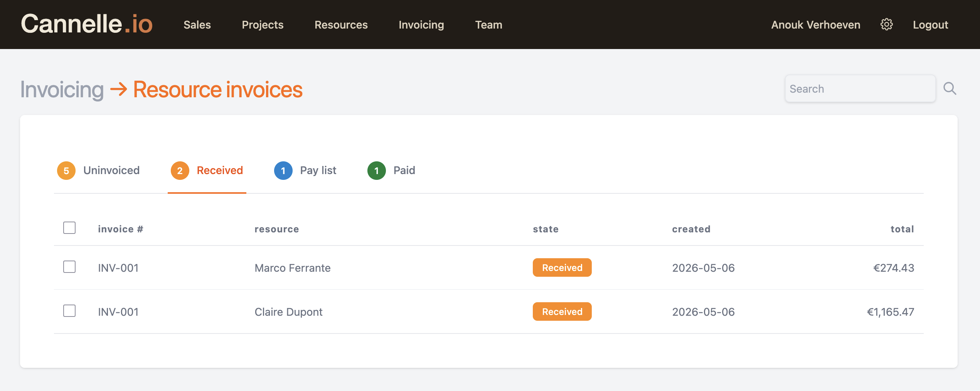The height and width of the screenshot is (391, 980).
Task: Open the Projects menu
Action: click(263, 25)
